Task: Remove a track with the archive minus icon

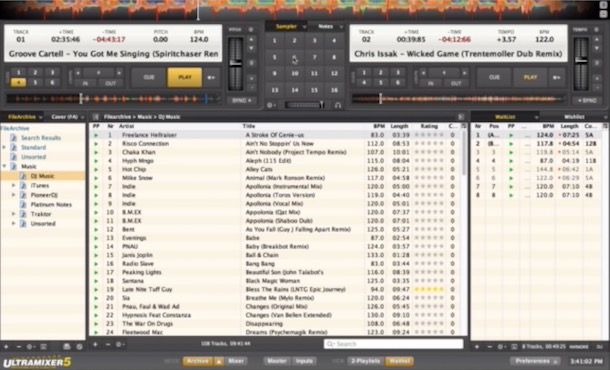Action: click(108, 344)
